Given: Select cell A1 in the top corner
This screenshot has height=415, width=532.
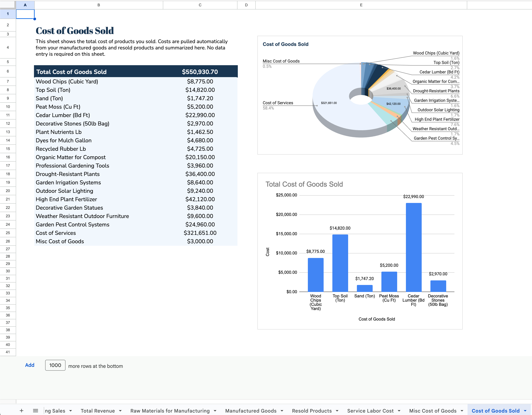Looking at the screenshot, I should coord(25,14).
